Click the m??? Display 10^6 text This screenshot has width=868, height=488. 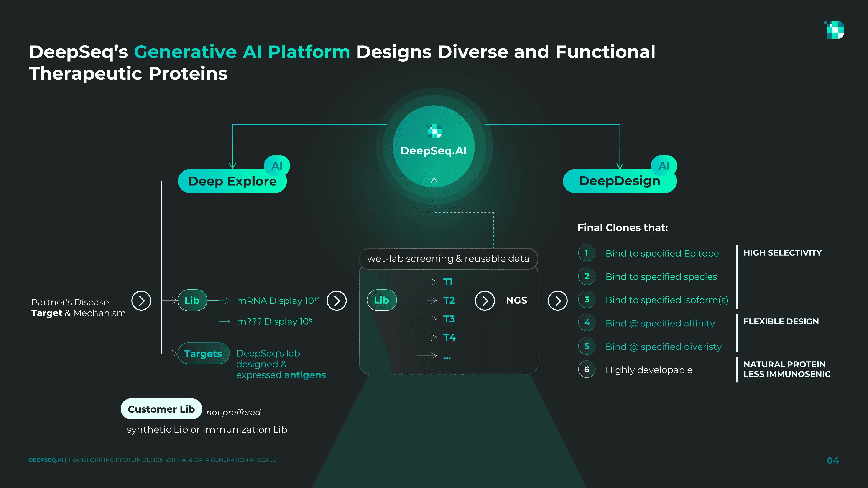(x=275, y=321)
